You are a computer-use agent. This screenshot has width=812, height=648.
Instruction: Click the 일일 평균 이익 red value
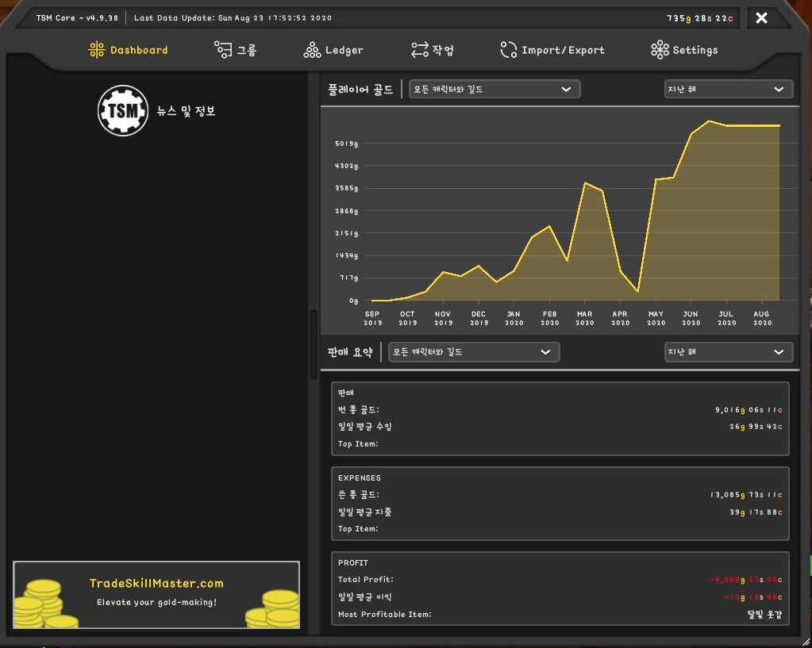pos(753,597)
